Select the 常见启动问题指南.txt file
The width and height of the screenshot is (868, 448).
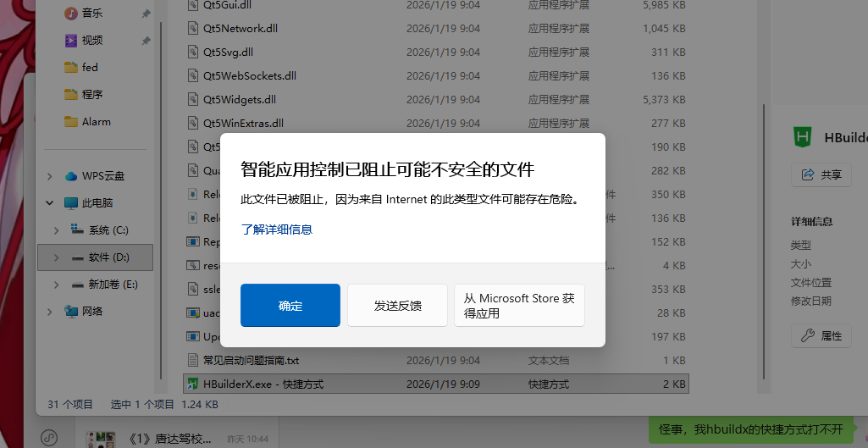pyautogui.click(x=251, y=360)
